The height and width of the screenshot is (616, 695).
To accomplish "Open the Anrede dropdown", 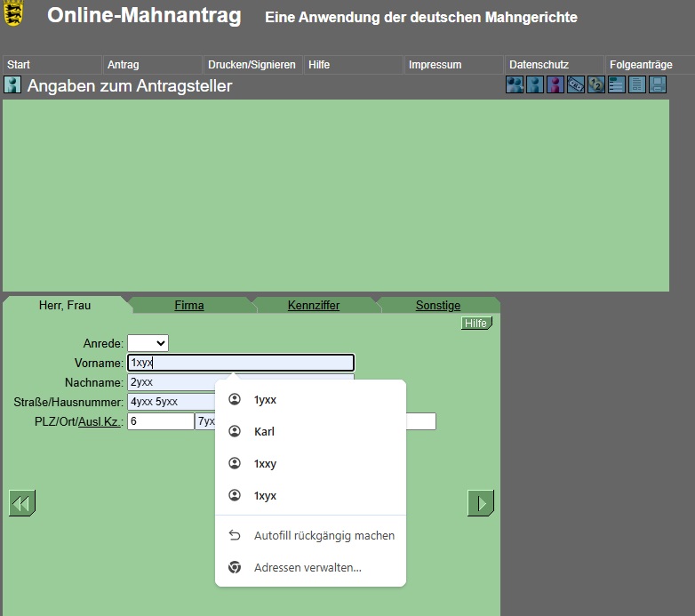I will tap(148, 343).
